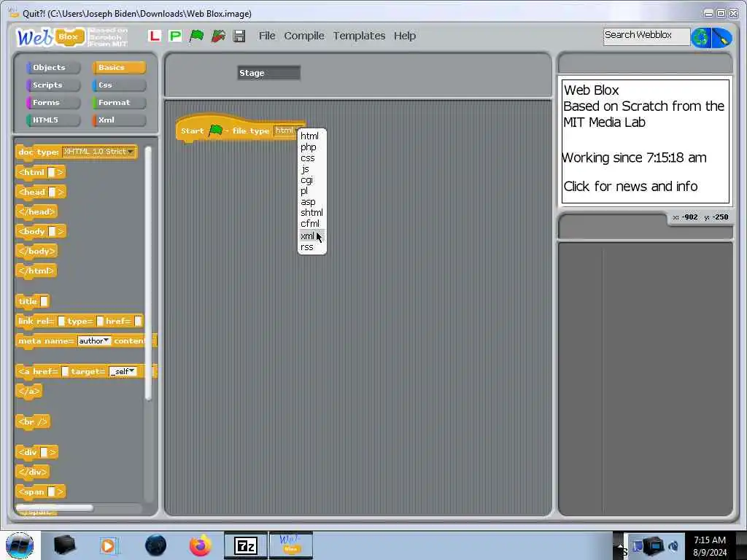Click the green P toolbar icon
The image size is (747, 560).
tap(175, 36)
